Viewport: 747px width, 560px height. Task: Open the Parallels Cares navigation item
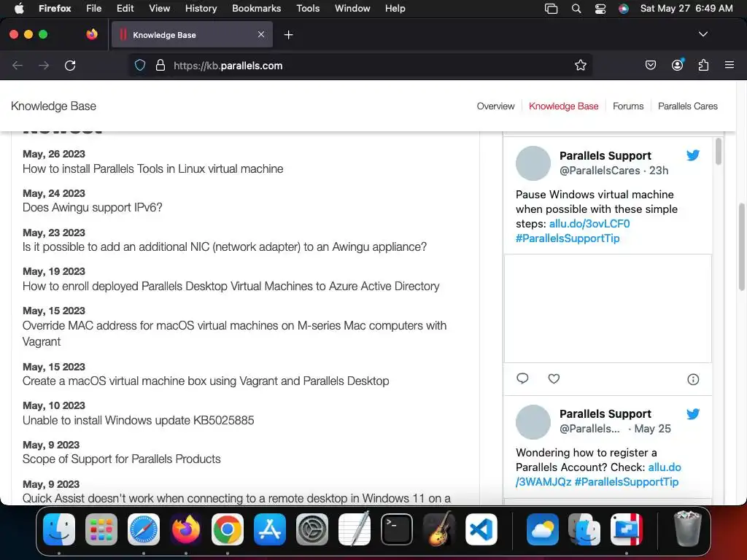[687, 106]
